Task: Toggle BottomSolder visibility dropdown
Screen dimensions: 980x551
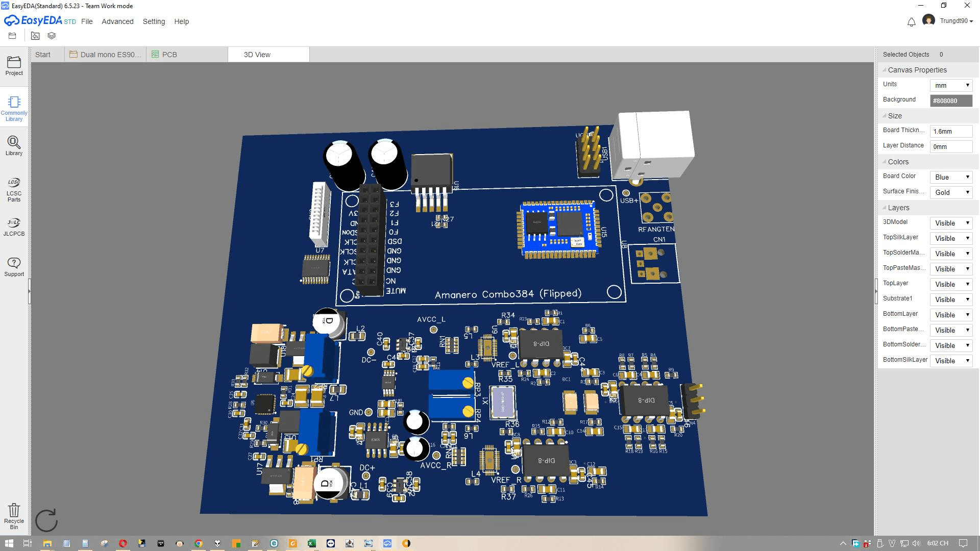Action: 951,345
